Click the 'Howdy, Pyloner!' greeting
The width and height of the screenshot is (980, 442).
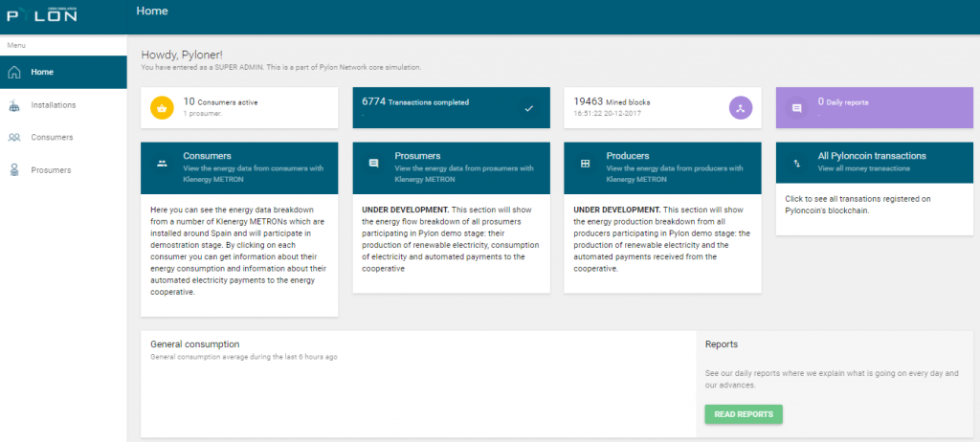(182, 55)
